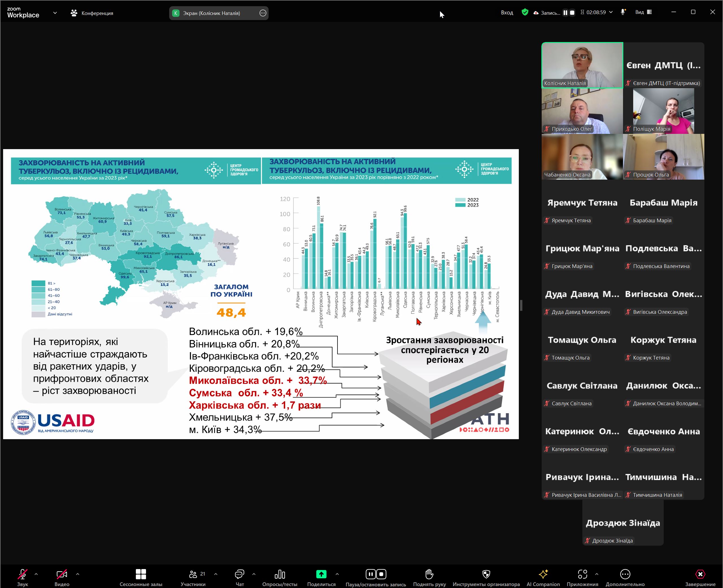Open Host Tools (Инструменты организатора) shield
Screen dimensions: 723x588
486,574
